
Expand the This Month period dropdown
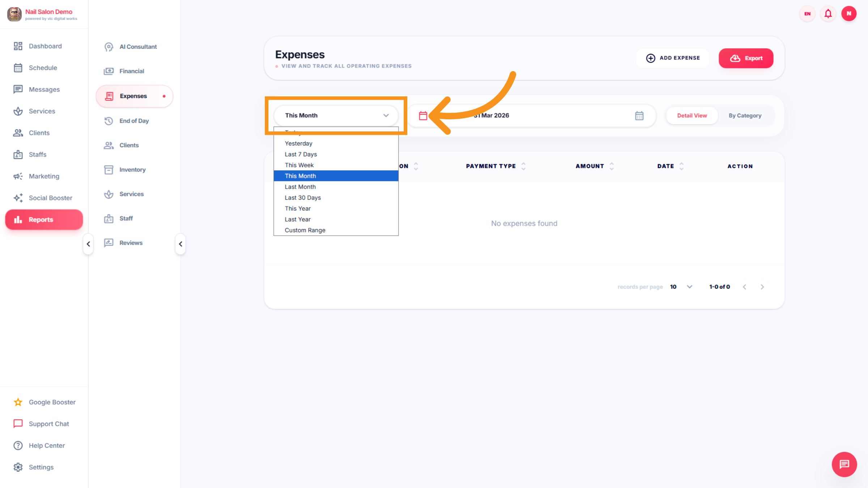(x=336, y=116)
